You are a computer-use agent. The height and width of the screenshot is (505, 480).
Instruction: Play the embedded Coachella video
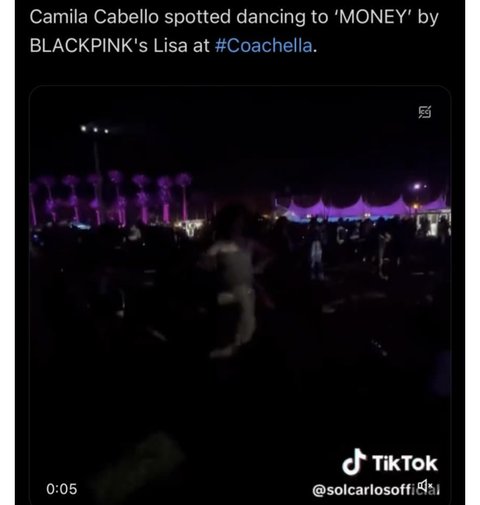click(240, 295)
